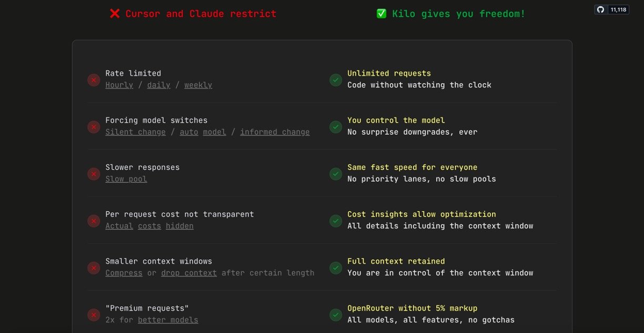This screenshot has height=333, width=644.
Task: Follow the informed change link
Action: (x=275, y=132)
